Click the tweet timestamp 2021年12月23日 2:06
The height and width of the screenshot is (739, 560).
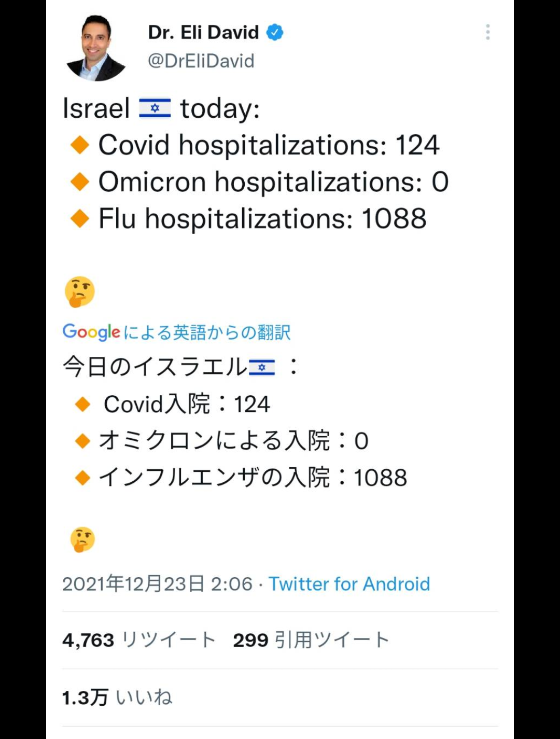tap(157, 584)
